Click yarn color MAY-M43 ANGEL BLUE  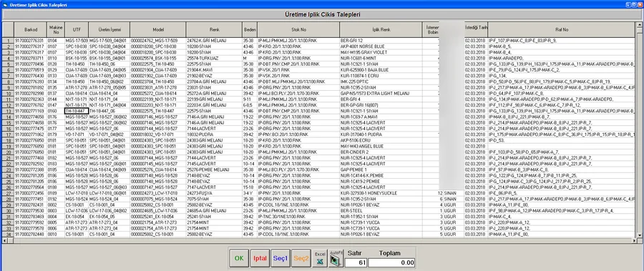pos(381,146)
